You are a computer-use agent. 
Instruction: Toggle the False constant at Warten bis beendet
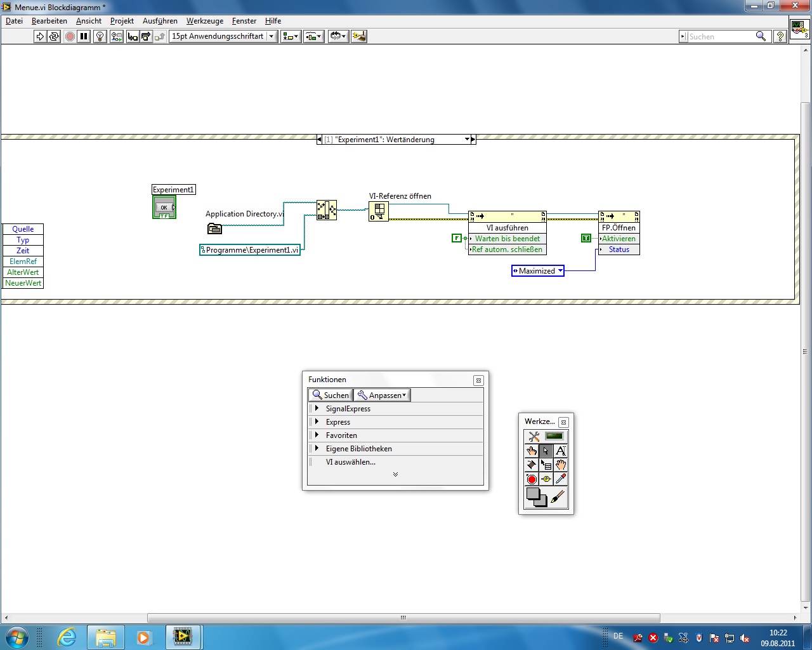[x=457, y=238]
